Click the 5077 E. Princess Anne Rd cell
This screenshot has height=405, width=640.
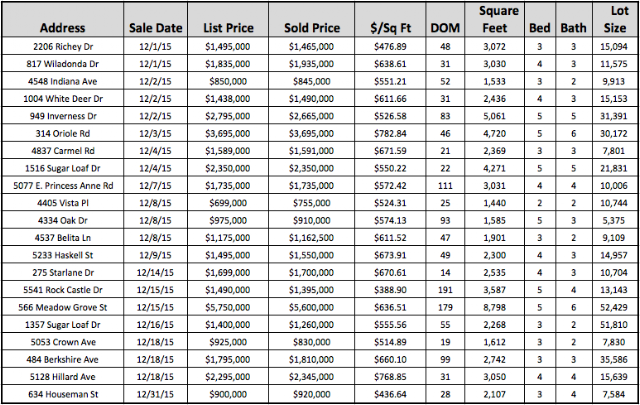[65, 185]
